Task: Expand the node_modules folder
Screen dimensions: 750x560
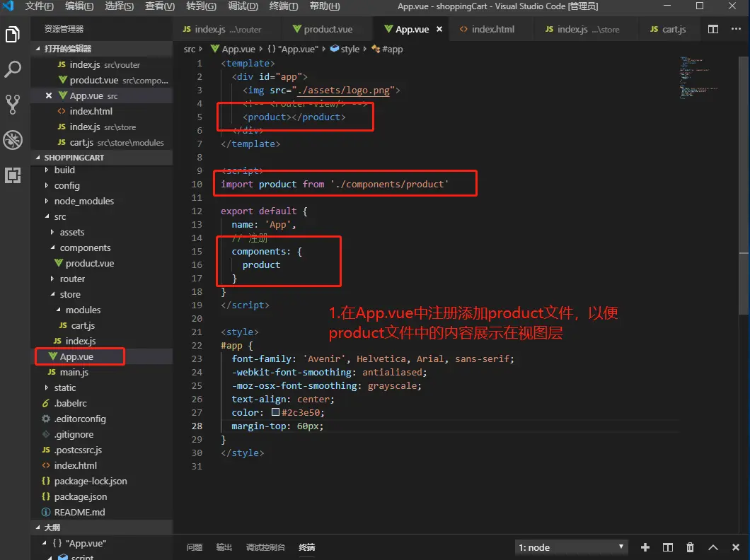Action: (x=47, y=201)
